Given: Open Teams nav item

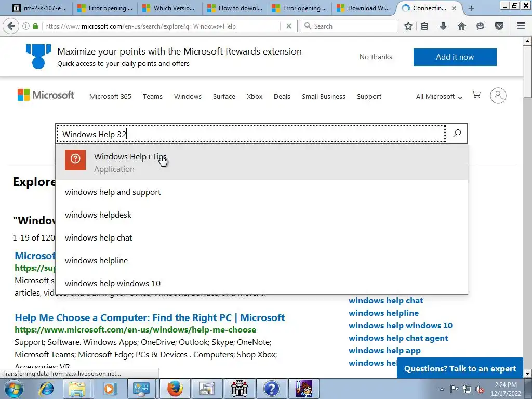Looking at the screenshot, I should [153, 96].
